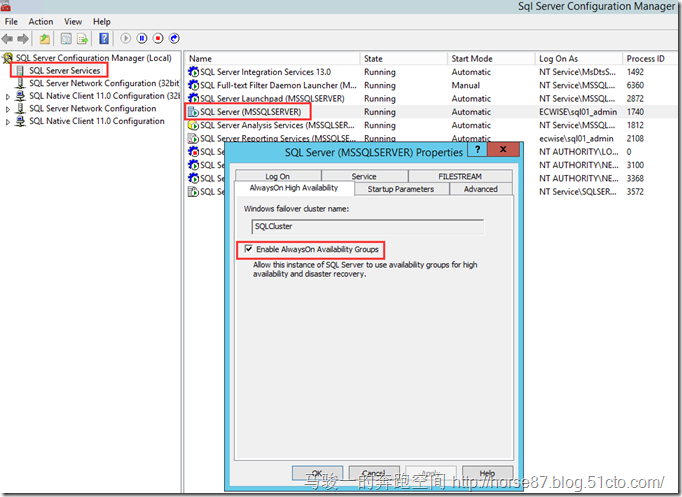The width and height of the screenshot is (682, 497).
Task: Click the OK button in Properties dialog
Action: (317, 474)
